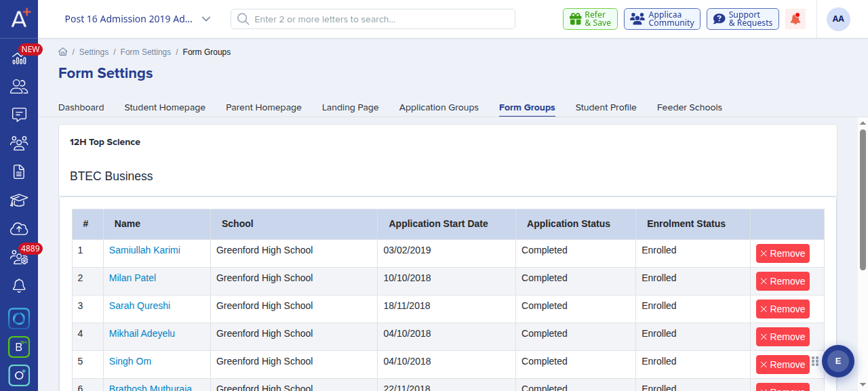Switch to the Student Homepage tab

pos(165,107)
